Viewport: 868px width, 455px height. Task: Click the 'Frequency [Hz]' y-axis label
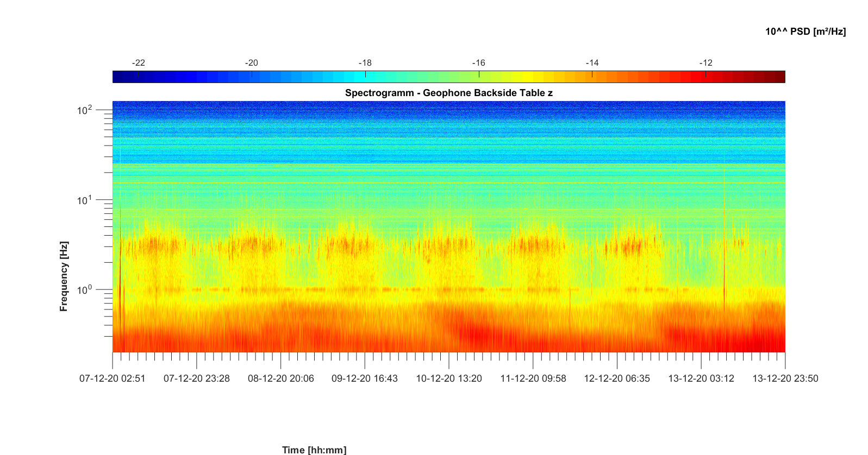tap(64, 276)
